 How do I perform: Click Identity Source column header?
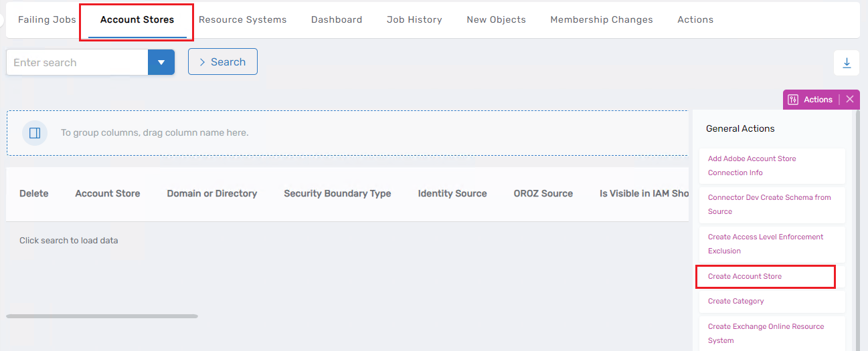(452, 193)
